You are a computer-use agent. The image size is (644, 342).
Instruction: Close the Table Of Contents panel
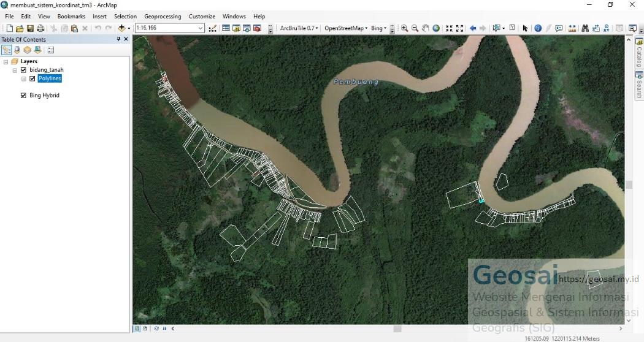pyautogui.click(x=126, y=39)
